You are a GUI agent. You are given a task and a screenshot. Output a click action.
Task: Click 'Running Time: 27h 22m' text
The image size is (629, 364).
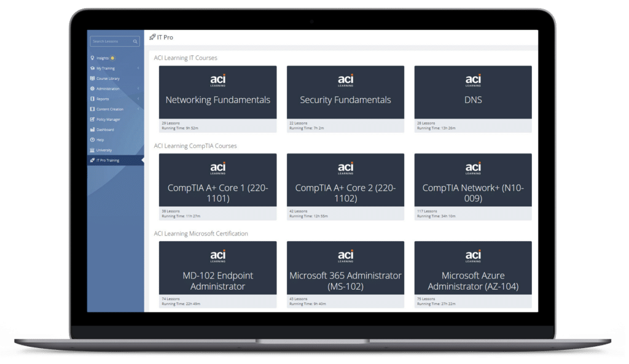click(x=436, y=304)
